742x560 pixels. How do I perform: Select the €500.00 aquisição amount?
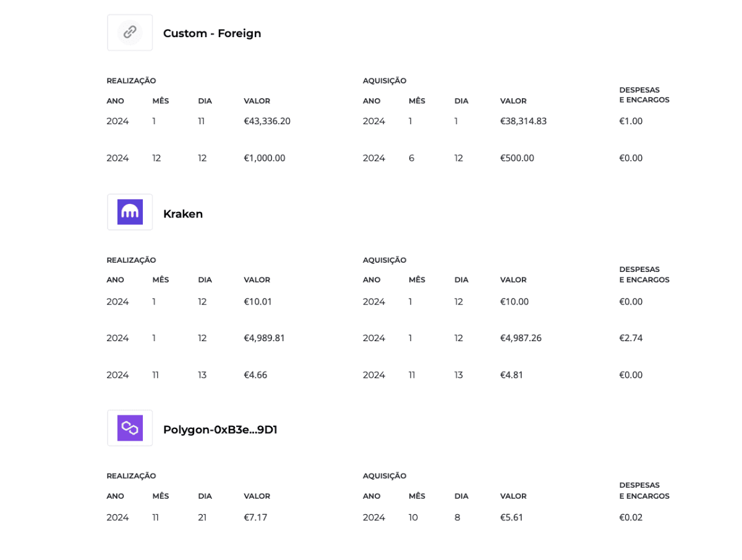[517, 158]
